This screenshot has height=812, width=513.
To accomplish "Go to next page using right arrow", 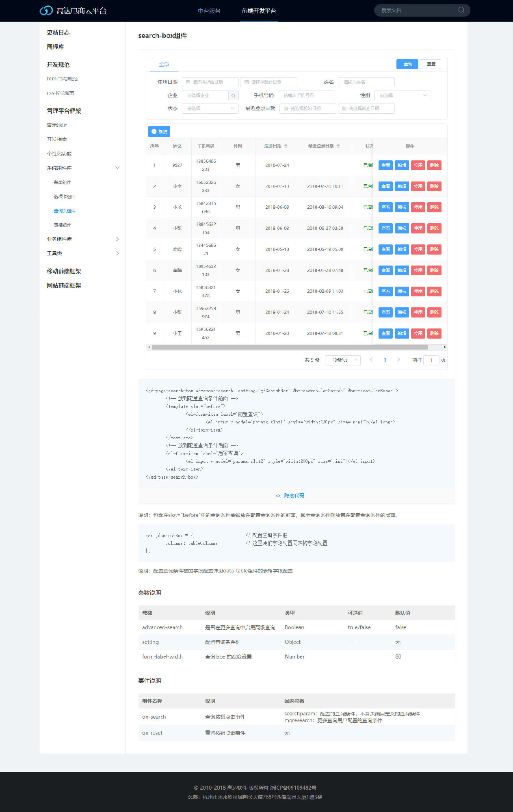I will click(x=398, y=360).
